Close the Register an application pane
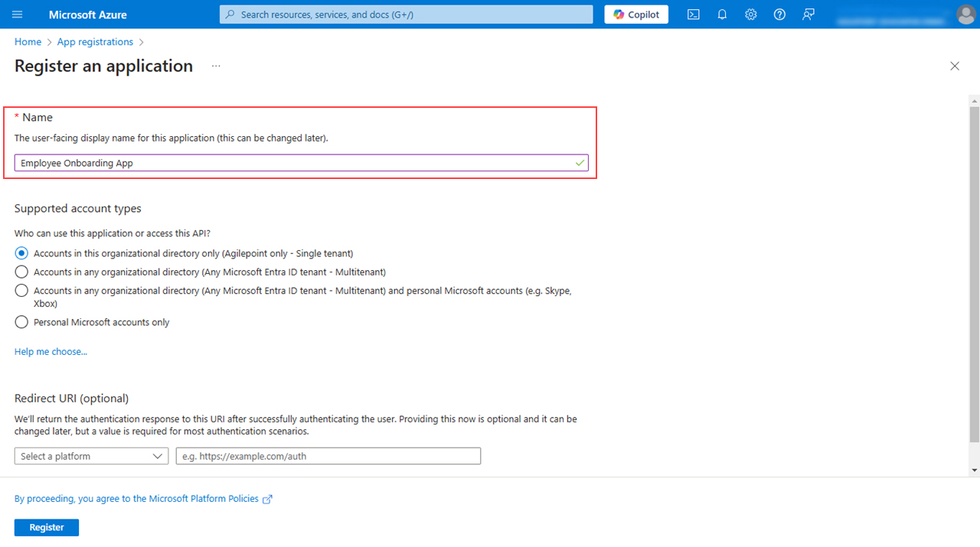Image resolution: width=980 pixels, height=547 pixels. click(x=955, y=67)
